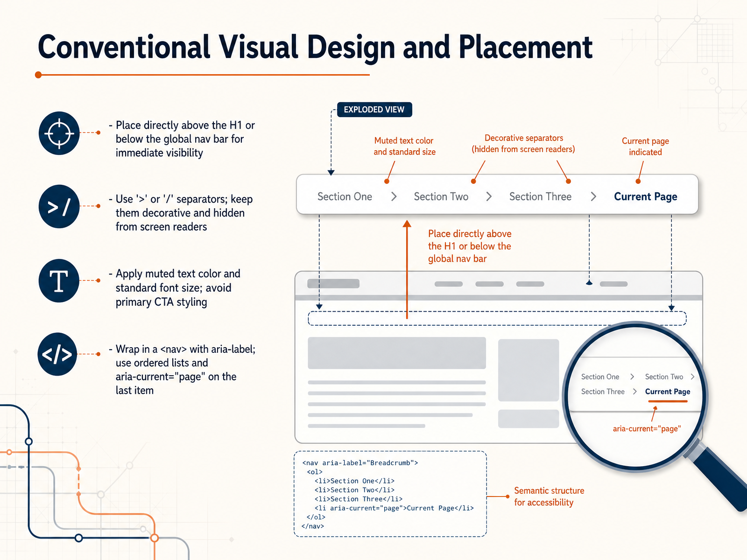This screenshot has height=560, width=747.
Task: Click 'Current Page' inside the magnifier lens
Action: click(x=668, y=392)
